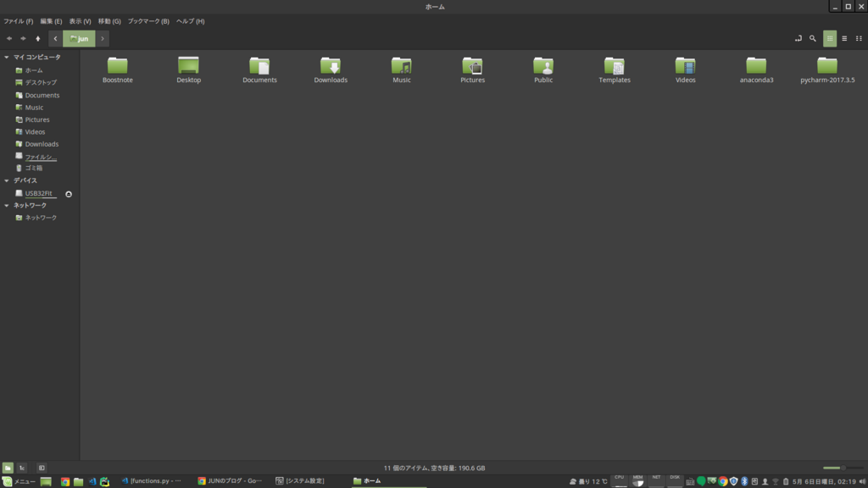The image size is (868, 488).
Task: Collapse the デバイス section
Action: pos(7,180)
